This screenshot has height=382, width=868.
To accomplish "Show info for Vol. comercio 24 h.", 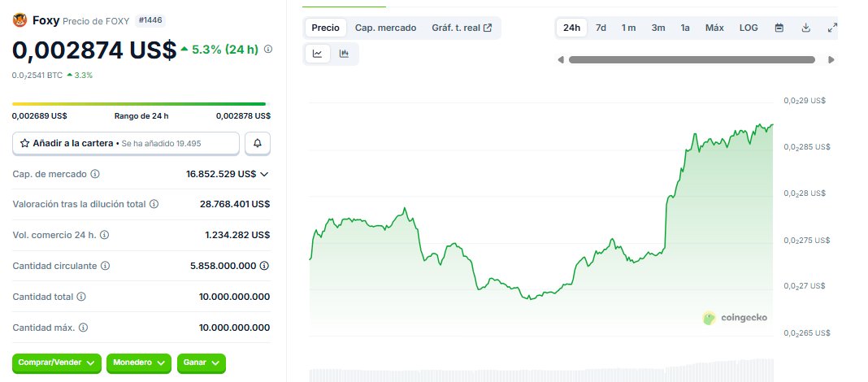I will click(x=104, y=235).
